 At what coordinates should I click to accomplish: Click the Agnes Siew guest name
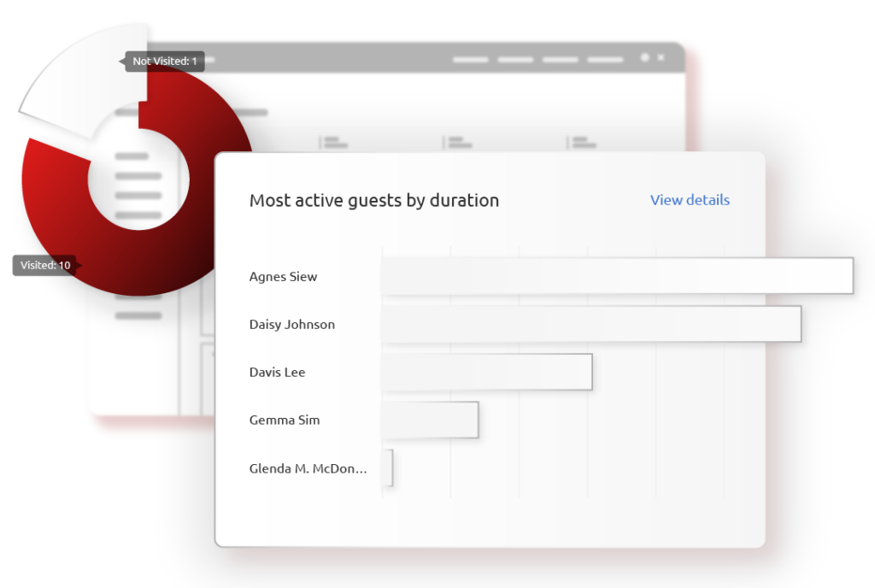(x=283, y=277)
